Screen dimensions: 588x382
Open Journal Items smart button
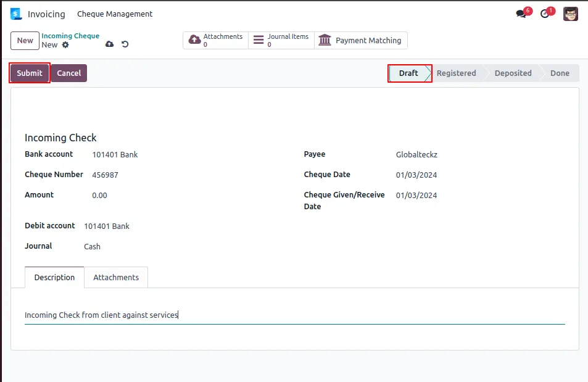click(x=281, y=40)
